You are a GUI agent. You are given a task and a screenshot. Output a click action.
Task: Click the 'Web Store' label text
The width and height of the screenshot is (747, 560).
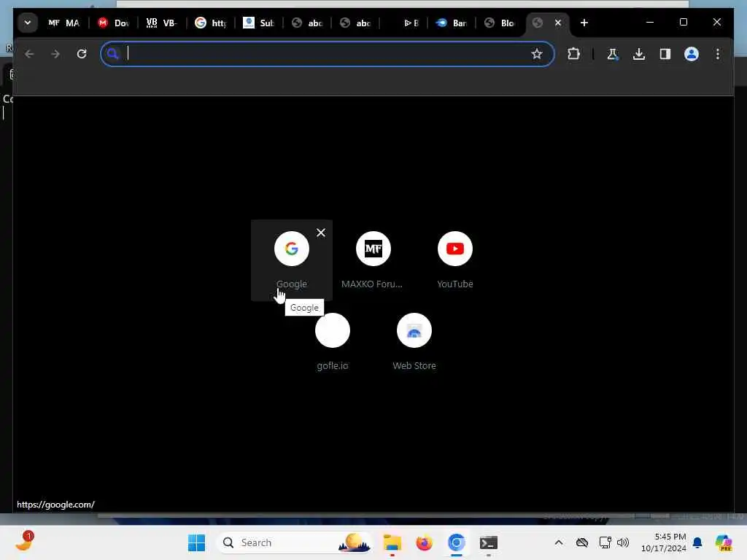coord(414,366)
